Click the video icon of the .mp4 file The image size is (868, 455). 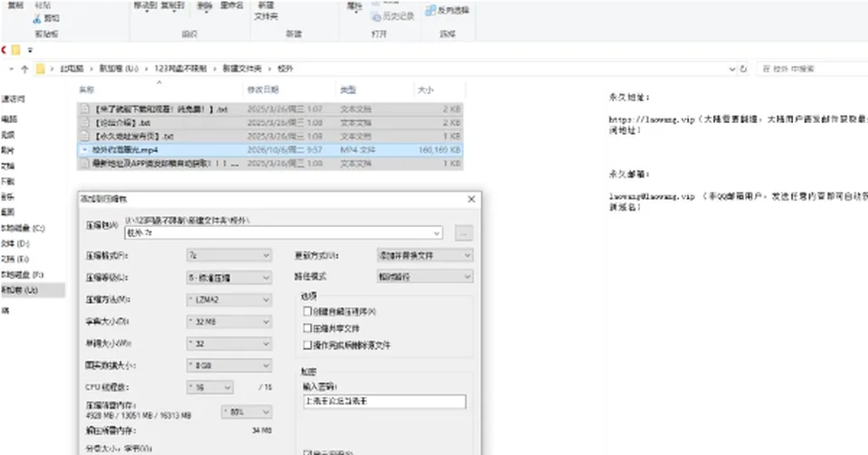85,150
